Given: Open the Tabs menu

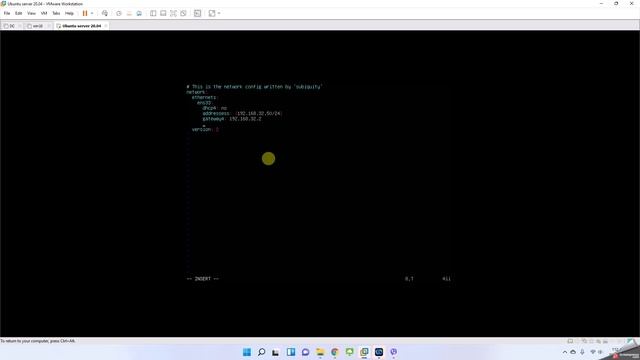Looking at the screenshot, I should point(56,13).
